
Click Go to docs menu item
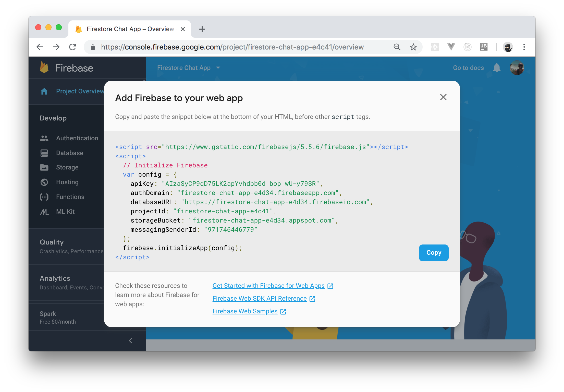[468, 68]
